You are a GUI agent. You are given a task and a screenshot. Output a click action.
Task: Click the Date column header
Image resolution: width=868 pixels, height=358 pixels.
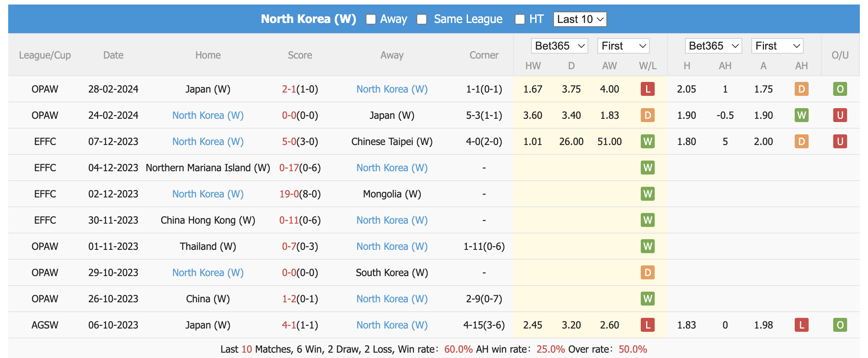click(x=113, y=55)
